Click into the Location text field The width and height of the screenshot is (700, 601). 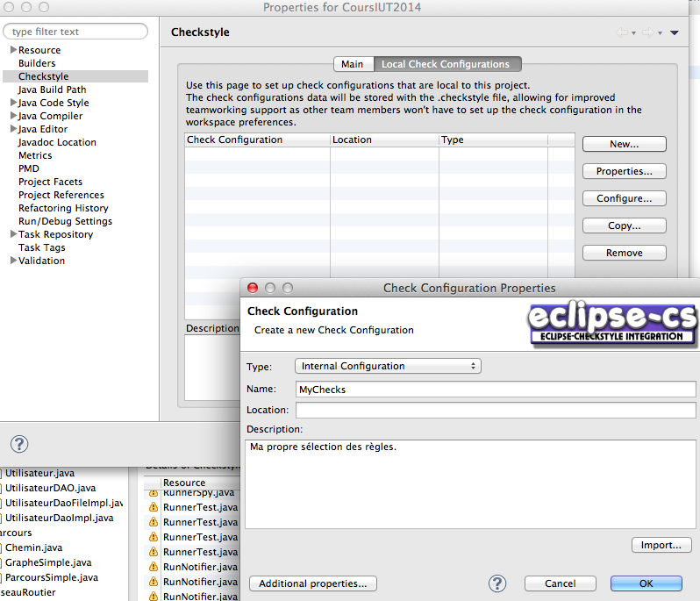[x=495, y=410]
